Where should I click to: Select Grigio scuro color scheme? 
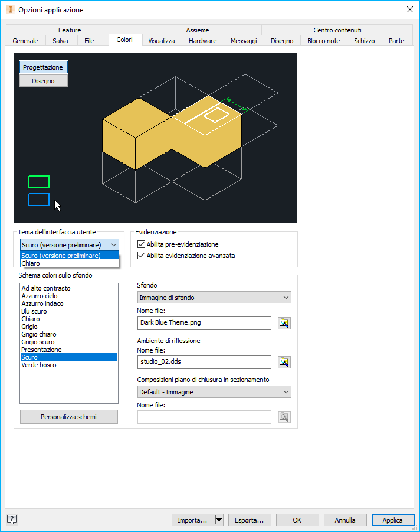69,342
